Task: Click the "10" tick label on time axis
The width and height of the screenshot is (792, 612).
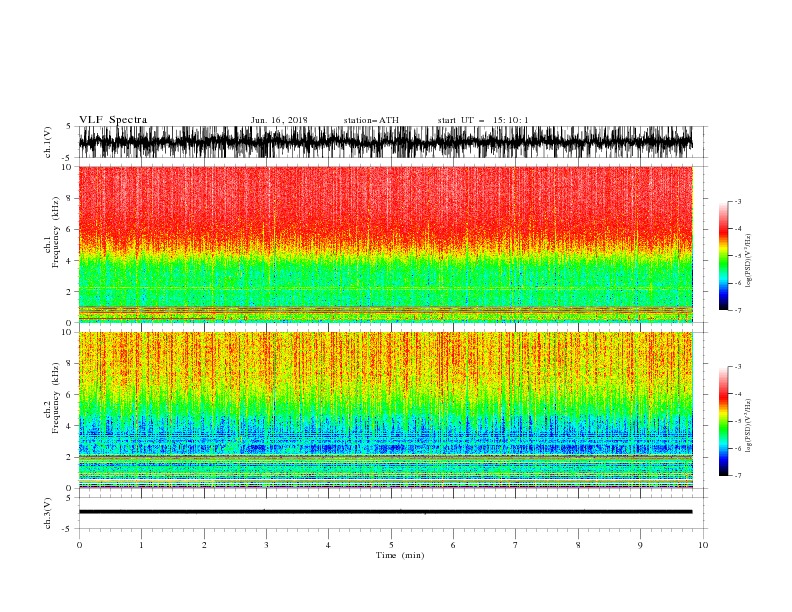Action: [x=703, y=545]
